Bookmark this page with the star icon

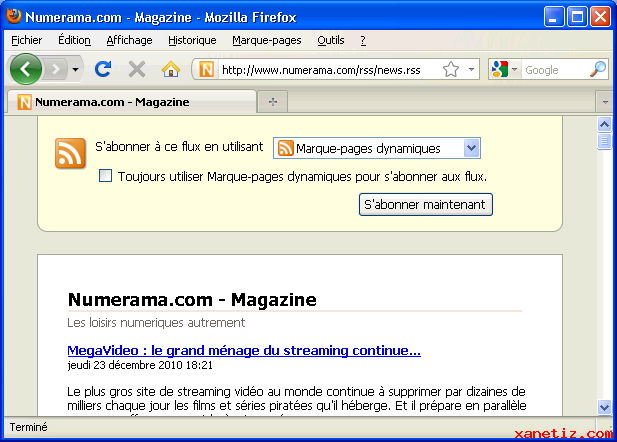pos(451,70)
